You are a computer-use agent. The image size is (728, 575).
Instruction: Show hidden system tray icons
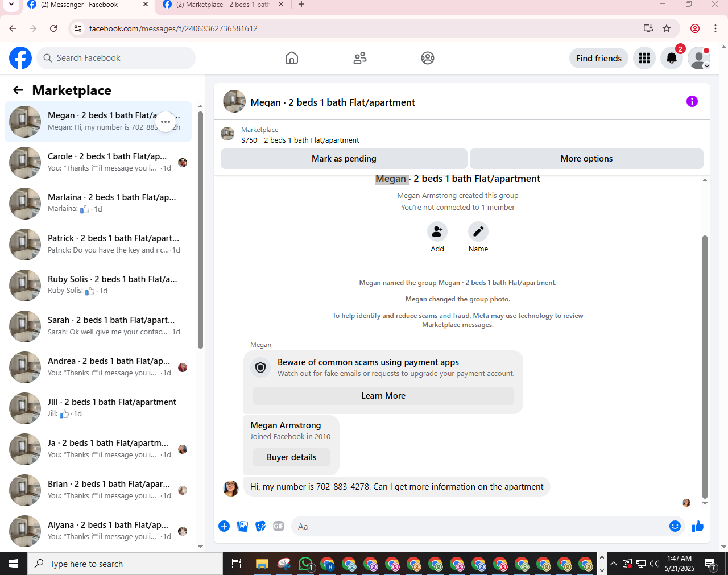coord(614,564)
